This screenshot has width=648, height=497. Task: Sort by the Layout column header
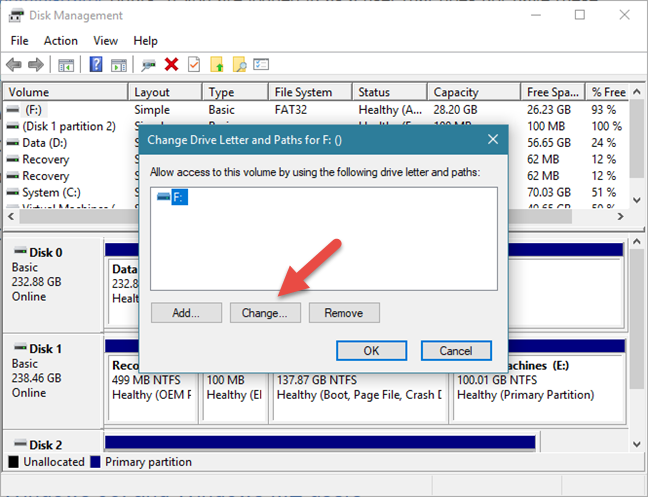[x=165, y=92]
